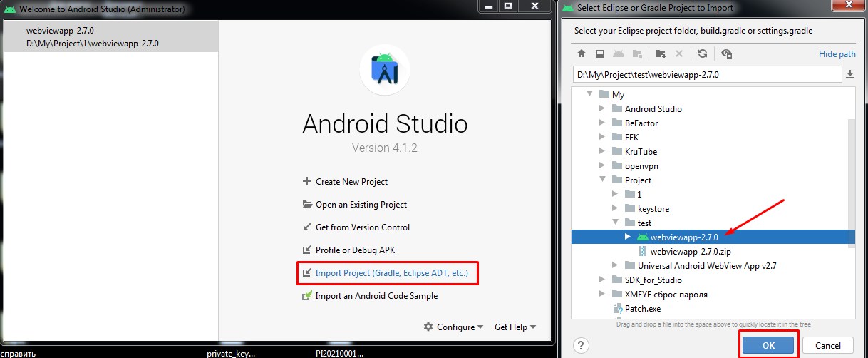Click the Import Android Code Sample icon

(307, 296)
